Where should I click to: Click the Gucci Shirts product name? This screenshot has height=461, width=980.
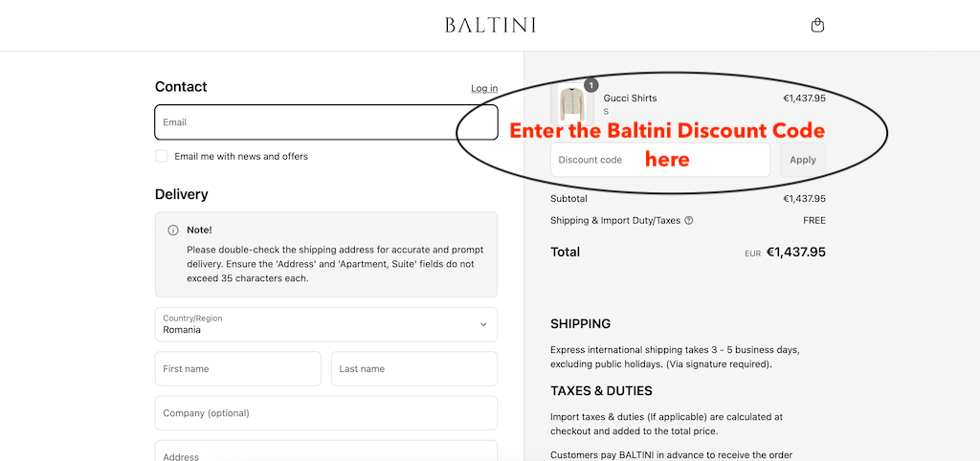pyautogui.click(x=630, y=99)
